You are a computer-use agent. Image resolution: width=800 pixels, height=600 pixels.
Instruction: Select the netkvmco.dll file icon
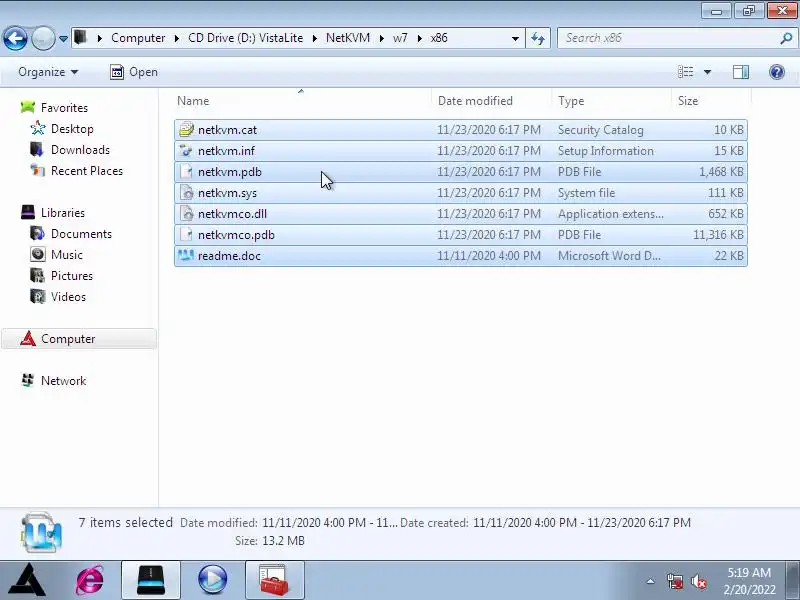pyautogui.click(x=186, y=214)
